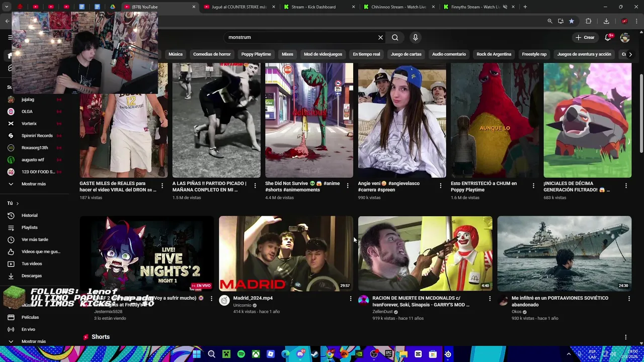644x362 pixels.
Task: Open the Minecraft icon in the taskbar
Action: tap(226, 354)
